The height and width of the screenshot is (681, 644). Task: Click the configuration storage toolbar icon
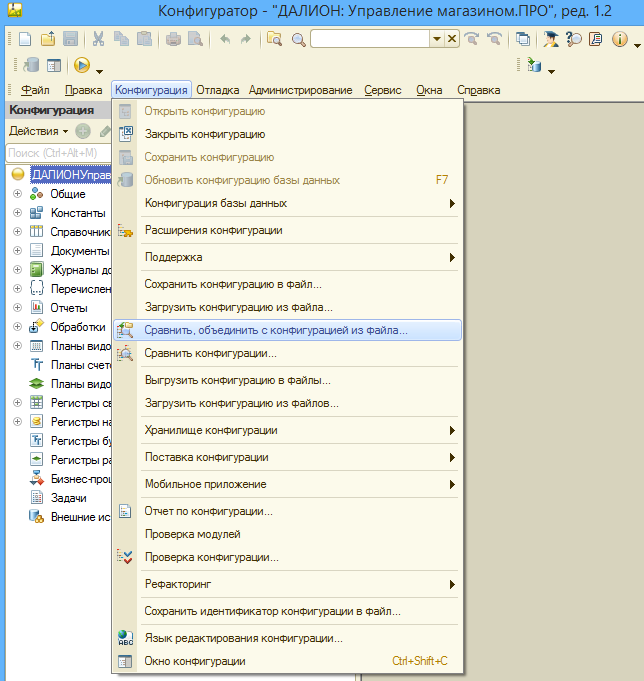pos(534,65)
